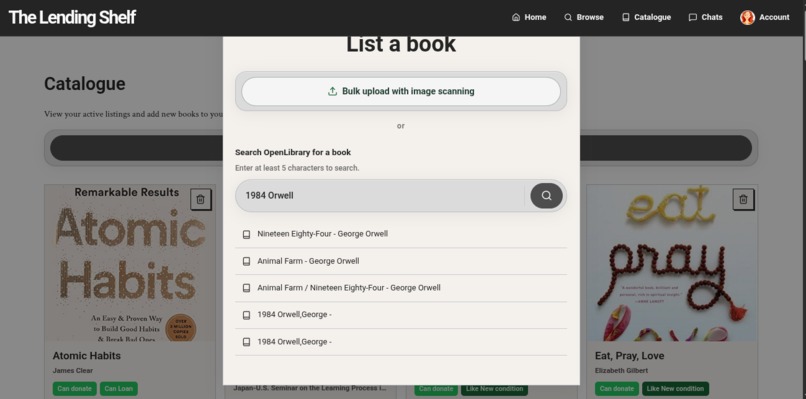Click author name Elizabeth Gilbert

coord(621,371)
